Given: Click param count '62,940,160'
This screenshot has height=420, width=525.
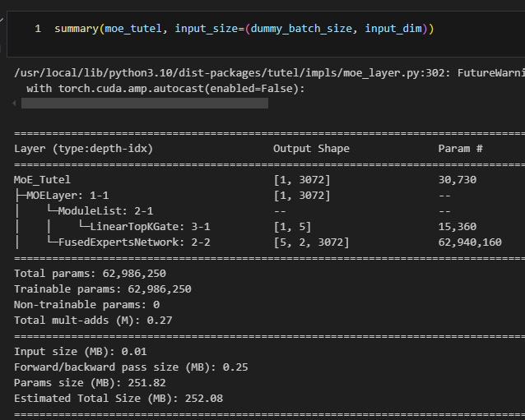Looking at the screenshot, I should pyautogui.click(x=470, y=242).
